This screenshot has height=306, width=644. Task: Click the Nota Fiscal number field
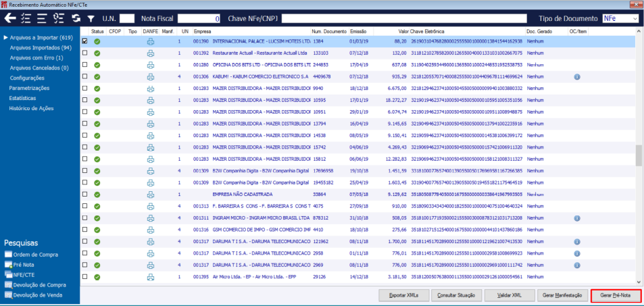coord(199,18)
